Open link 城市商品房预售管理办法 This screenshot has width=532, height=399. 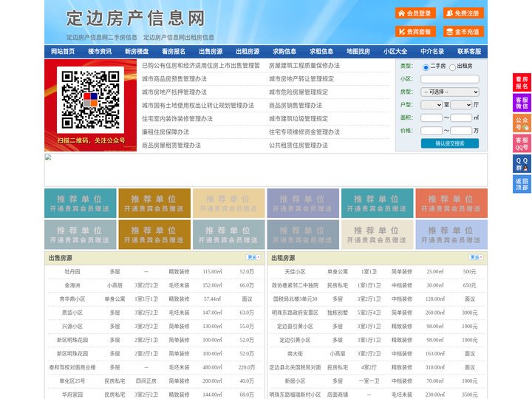pyautogui.click(x=174, y=79)
